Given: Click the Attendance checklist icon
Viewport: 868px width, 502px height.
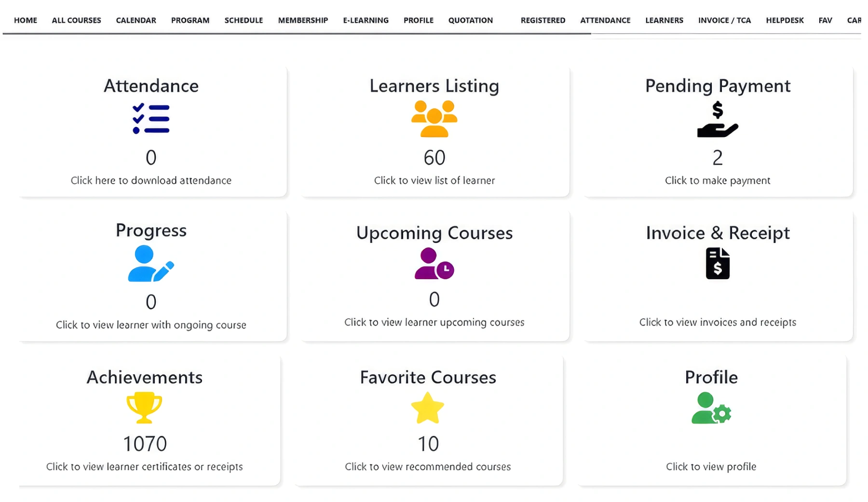Looking at the screenshot, I should click(151, 119).
